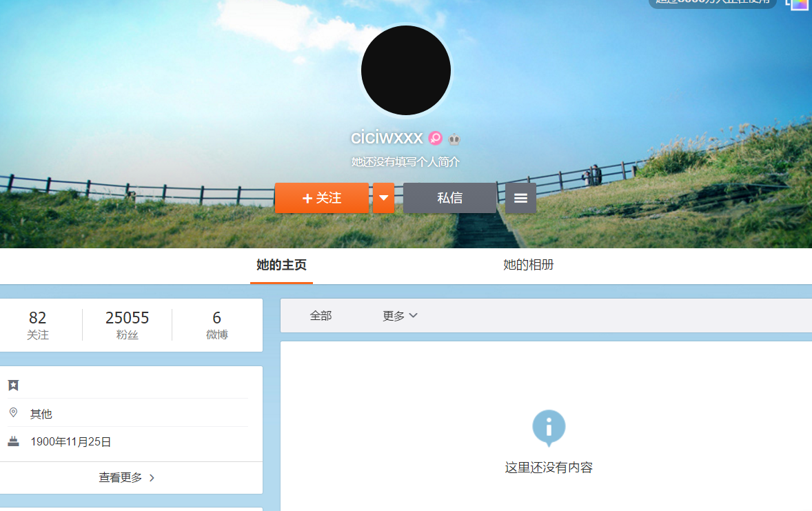Click the location pin icon

[14, 412]
